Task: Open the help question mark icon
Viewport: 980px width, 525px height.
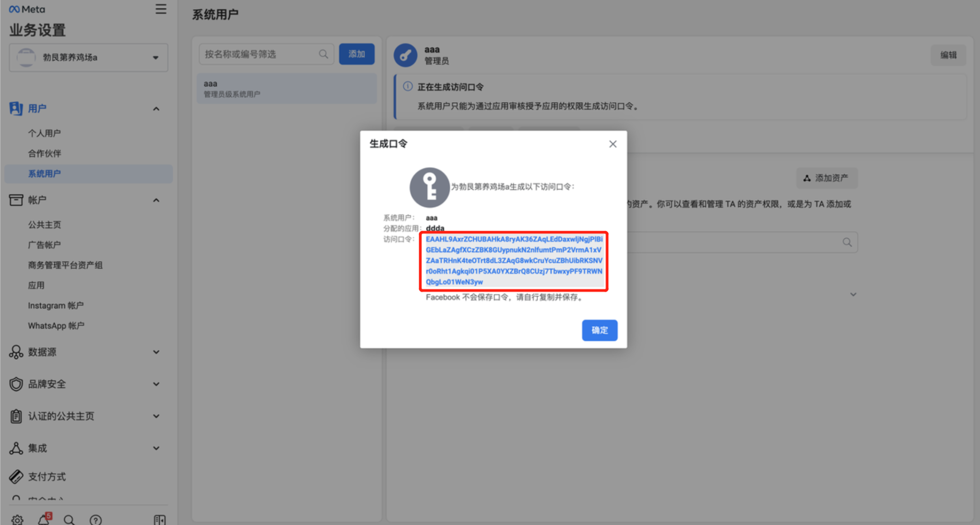Action: tap(95, 519)
